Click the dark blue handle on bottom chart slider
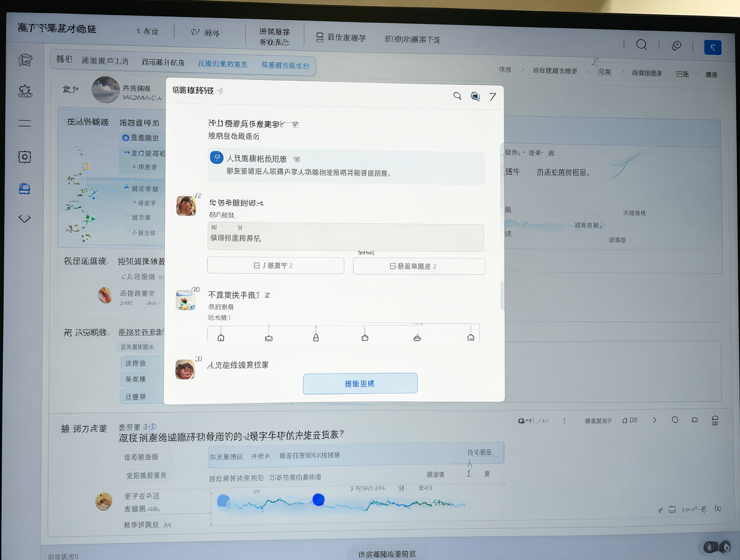The height and width of the screenshot is (560, 740). click(x=319, y=499)
